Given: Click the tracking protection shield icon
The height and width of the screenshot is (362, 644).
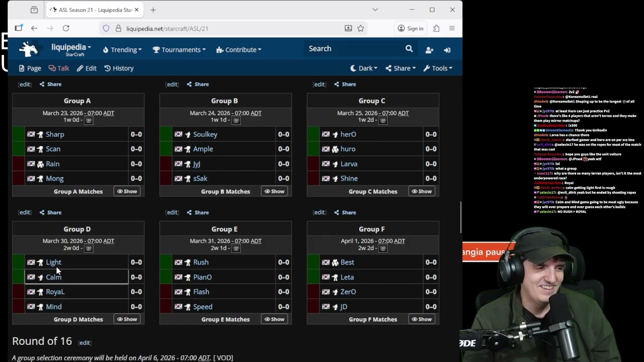Looking at the screenshot, I should (106, 28).
